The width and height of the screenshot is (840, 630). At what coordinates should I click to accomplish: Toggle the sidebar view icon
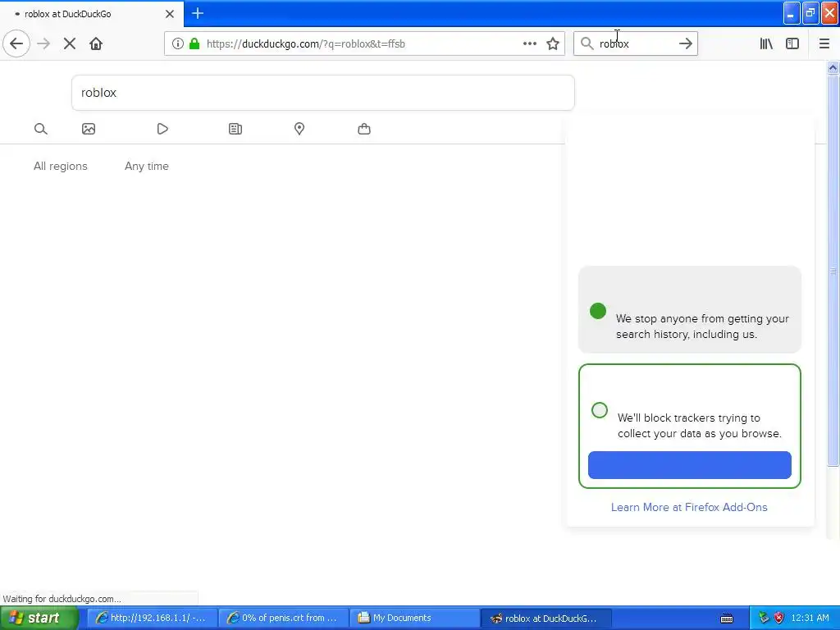tap(792, 43)
